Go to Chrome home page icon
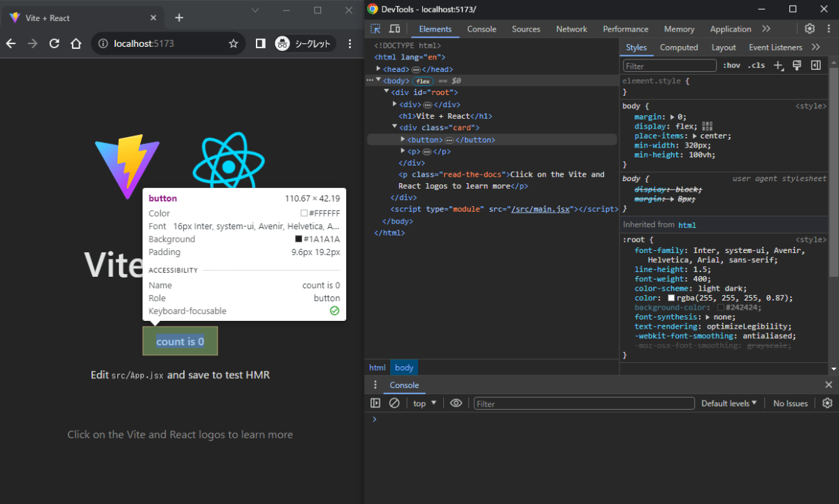The image size is (839, 504). coord(76,43)
